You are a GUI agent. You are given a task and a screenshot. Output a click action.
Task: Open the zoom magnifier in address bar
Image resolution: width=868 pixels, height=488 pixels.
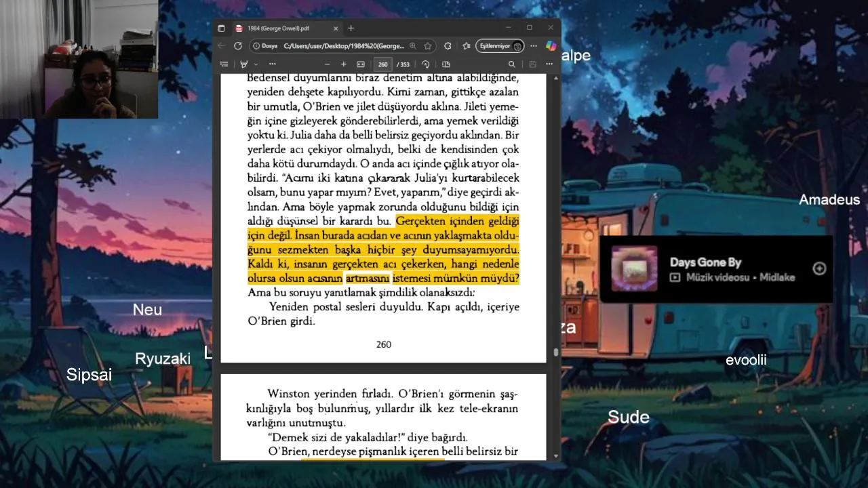tap(413, 46)
